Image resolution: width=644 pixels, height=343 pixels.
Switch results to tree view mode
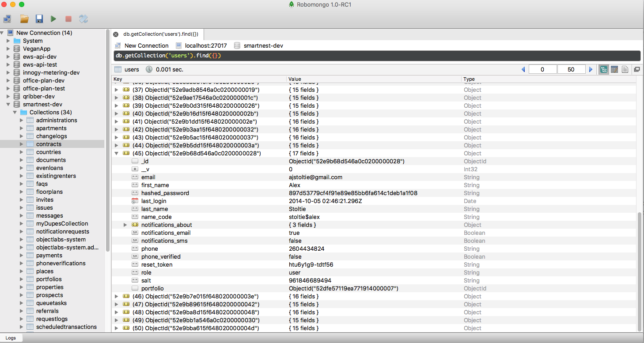[x=604, y=69]
